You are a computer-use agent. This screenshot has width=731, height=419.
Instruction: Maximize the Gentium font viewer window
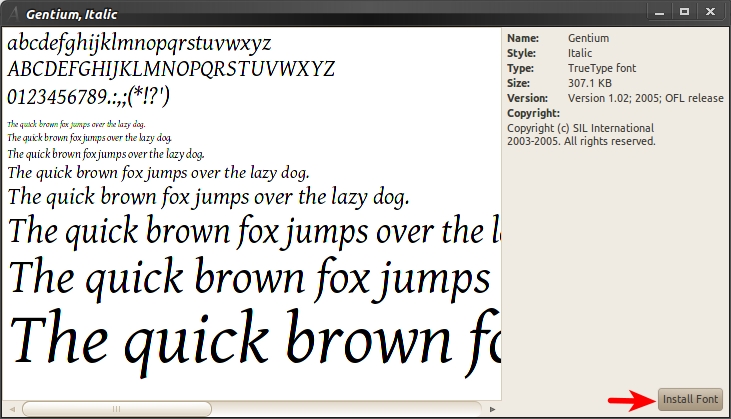point(684,13)
